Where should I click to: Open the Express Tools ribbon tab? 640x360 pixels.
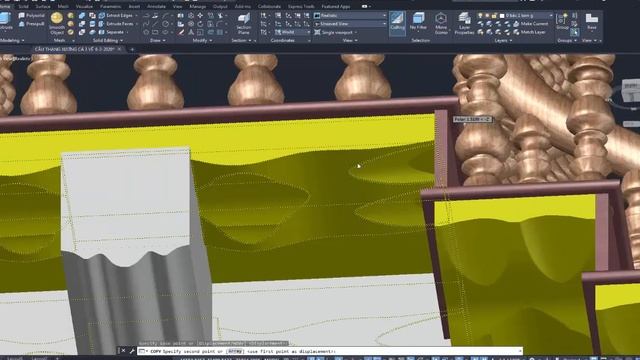(301, 7)
